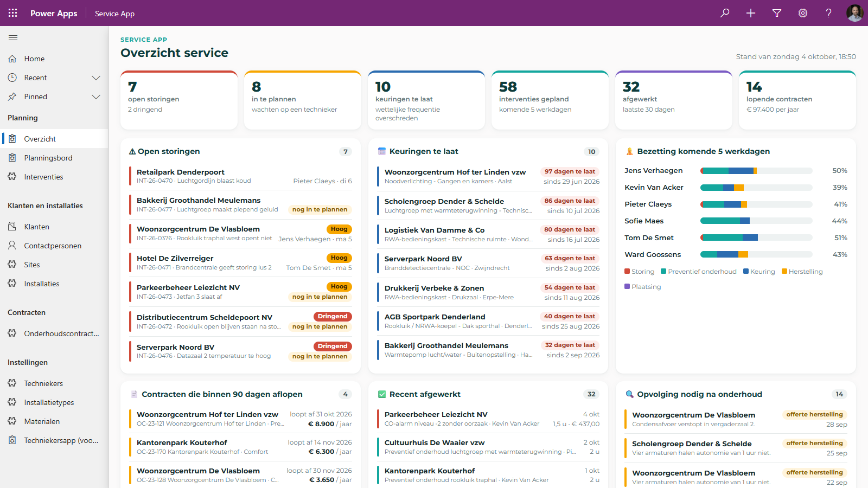This screenshot has width=868, height=488.
Task: Click the Contactpersonen person icon
Action: (x=12, y=246)
